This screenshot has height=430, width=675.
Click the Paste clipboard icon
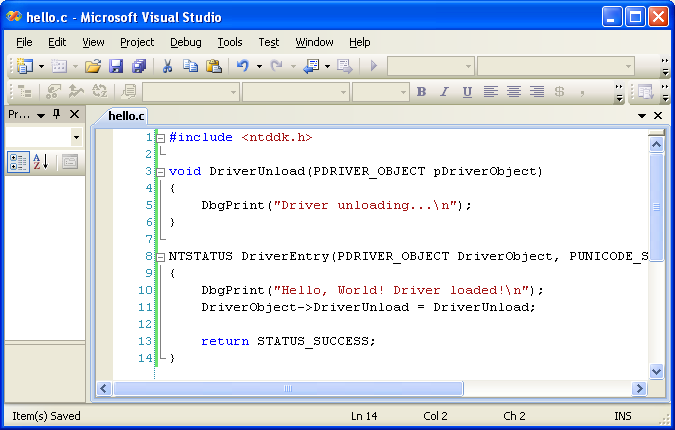click(x=213, y=66)
